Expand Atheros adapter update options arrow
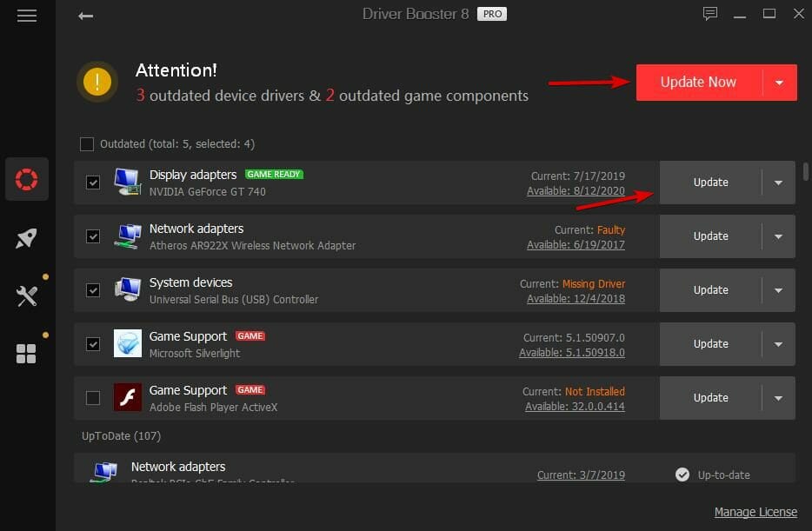Image resolution: width=812 pixels, height=531 pixels. [x=778, y=236]
